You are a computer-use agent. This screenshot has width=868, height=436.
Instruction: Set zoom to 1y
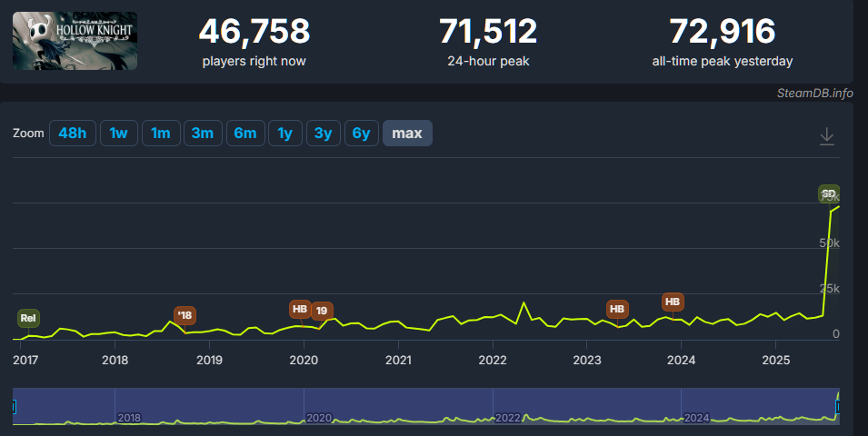[285, 134]
